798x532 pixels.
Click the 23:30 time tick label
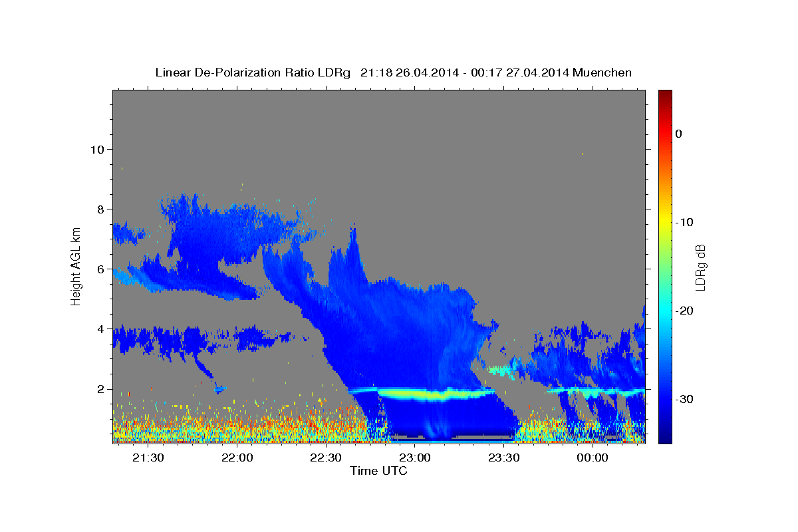[x=503, y=458]
